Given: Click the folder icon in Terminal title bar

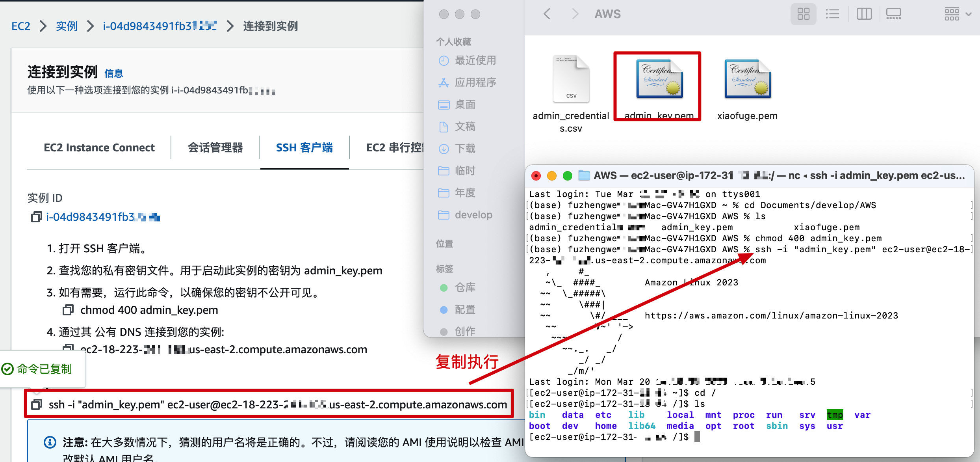Looking at the screenshot, I should [584, 175].
